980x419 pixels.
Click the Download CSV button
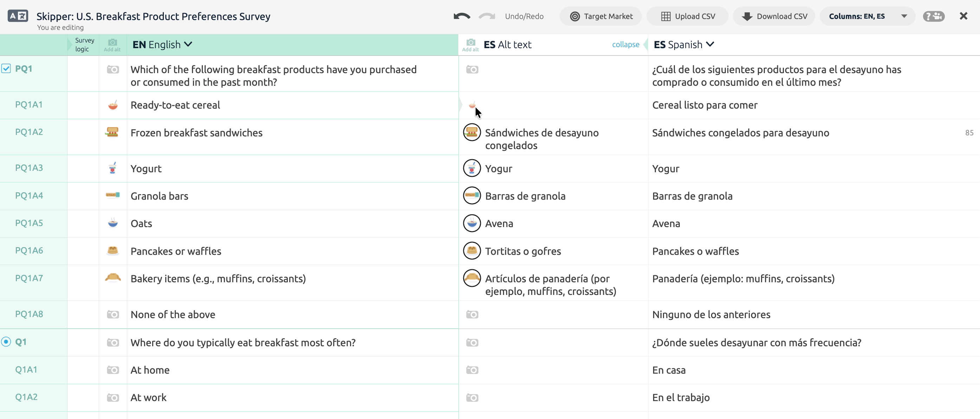click(x=774, y=17)
